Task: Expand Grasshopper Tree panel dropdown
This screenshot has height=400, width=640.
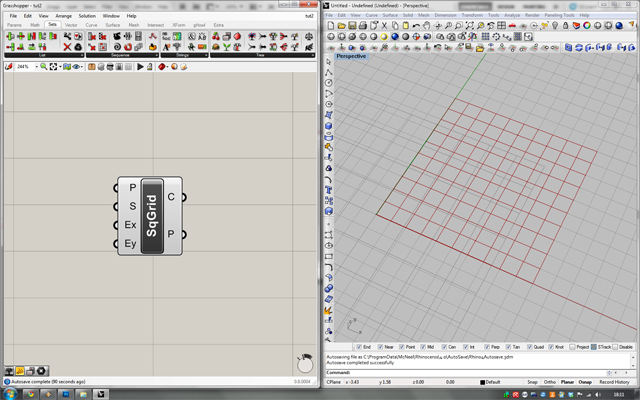Action: [x=313, y=55]
